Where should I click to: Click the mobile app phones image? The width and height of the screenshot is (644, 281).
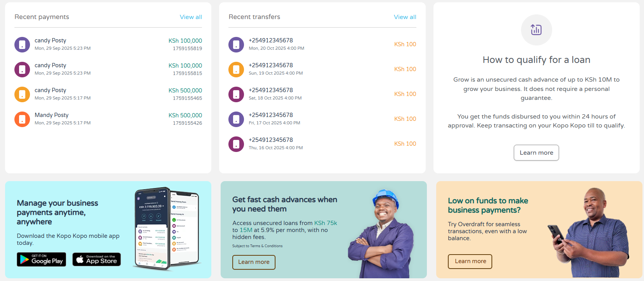(x=167, y=229)
